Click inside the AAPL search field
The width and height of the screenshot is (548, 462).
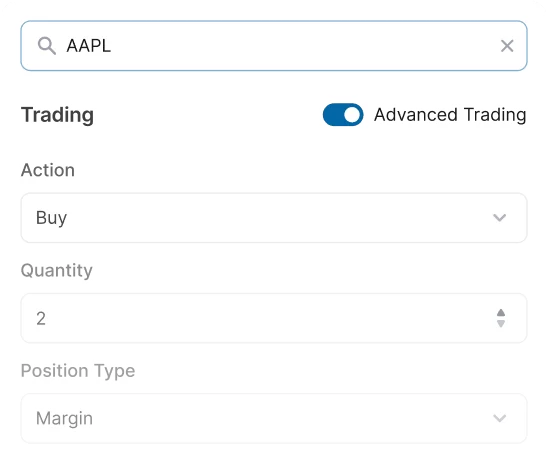(x=274, y=46)
